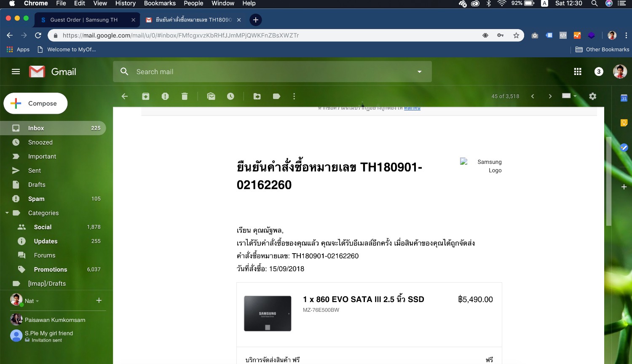632x364 pixels.
Task: Compose a new email
Action: (36, 103)
